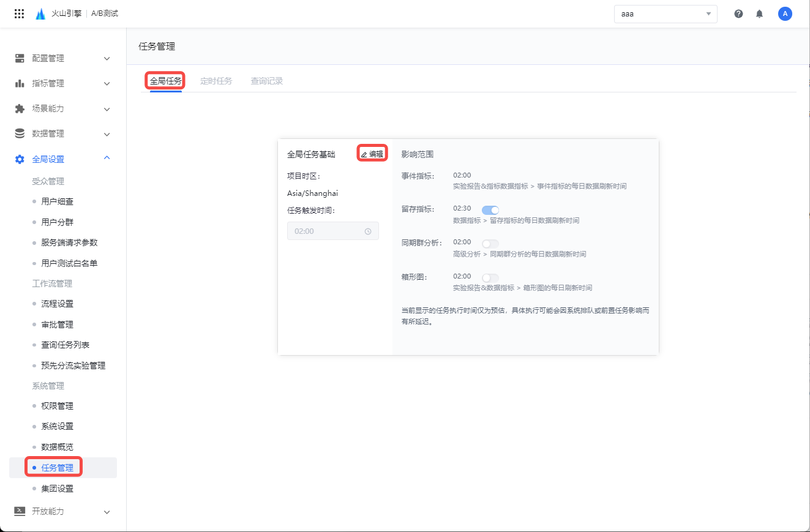Click the 开放能力 terminal icon
Image resolution: width=810 pixels, height=532 pixels.
point(20,511)
